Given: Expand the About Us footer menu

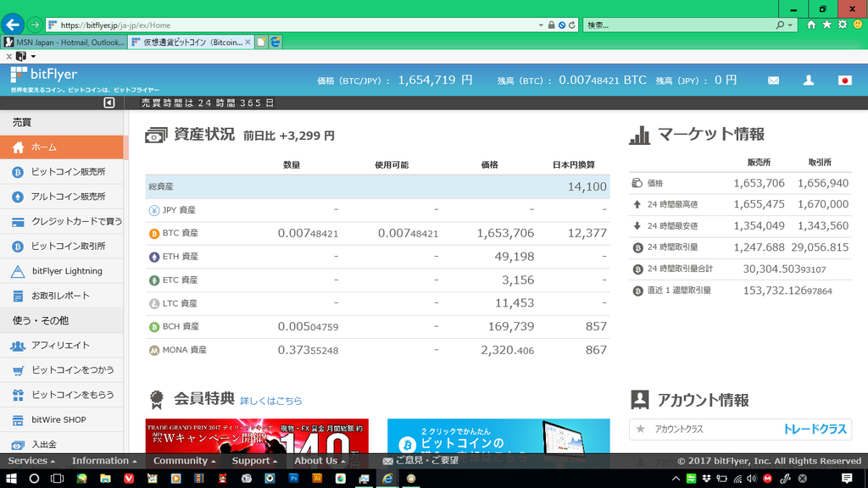Looking at the screenshot, I should coord(320,461).
